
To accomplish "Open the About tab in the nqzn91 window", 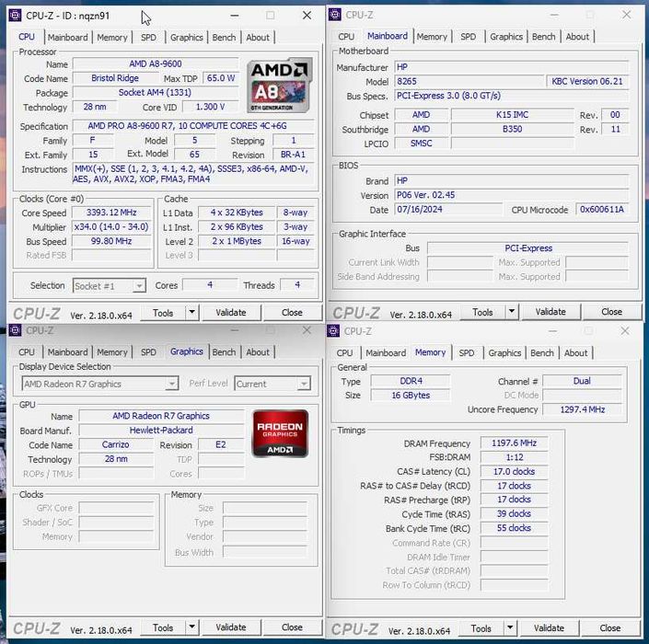I will click(258, 37).
